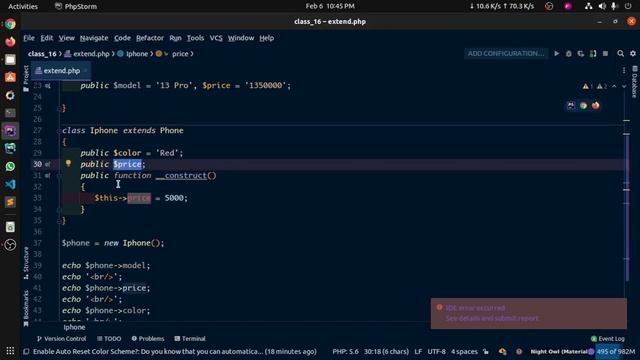Open Version Control tool window
The image size is (640, 360).
click(x=62, y=339)
